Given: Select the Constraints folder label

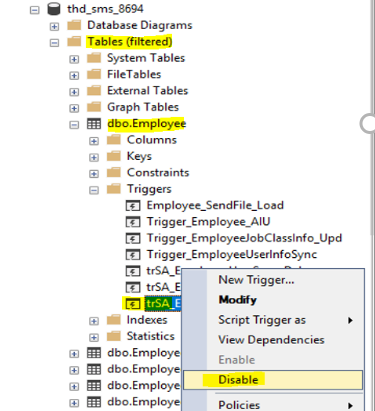Looking at the screenshot, I should click(x=158, y=172).
